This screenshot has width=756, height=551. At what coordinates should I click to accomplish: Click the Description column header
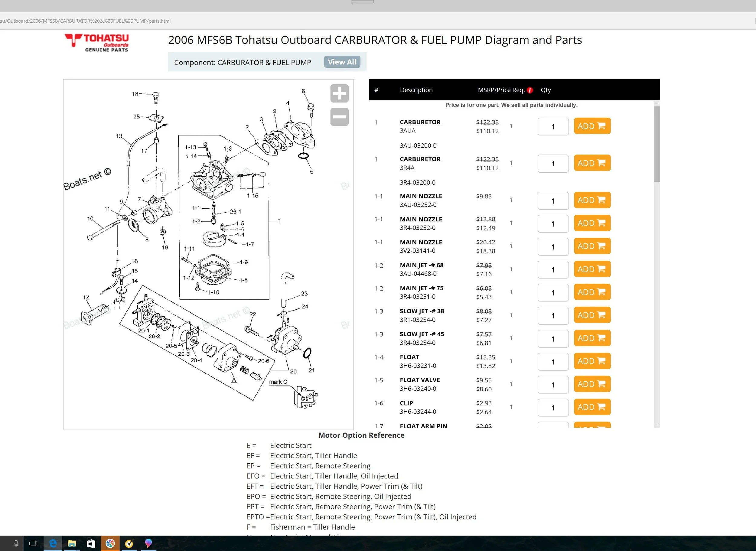click(x=416, y=90)
